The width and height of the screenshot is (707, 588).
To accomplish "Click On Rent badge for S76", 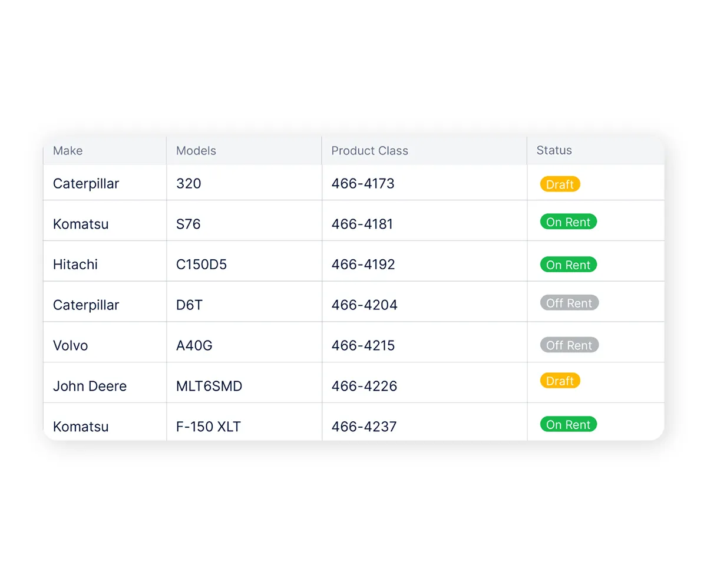I will coord(569,222).
